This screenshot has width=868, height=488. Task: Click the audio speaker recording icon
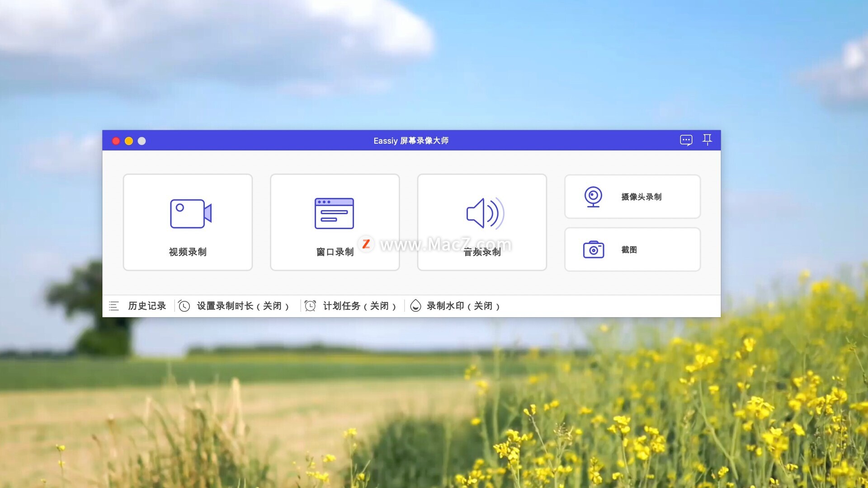click(x=485, y=213)
